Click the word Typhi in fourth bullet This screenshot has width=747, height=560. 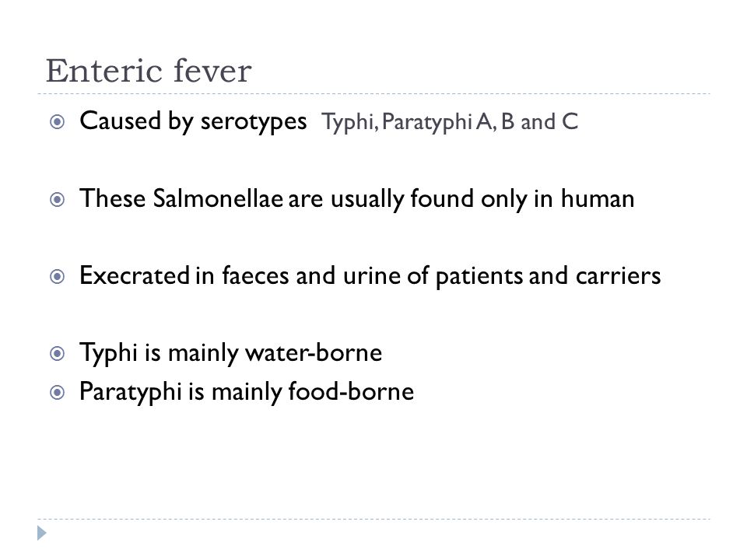pos(109,354)
